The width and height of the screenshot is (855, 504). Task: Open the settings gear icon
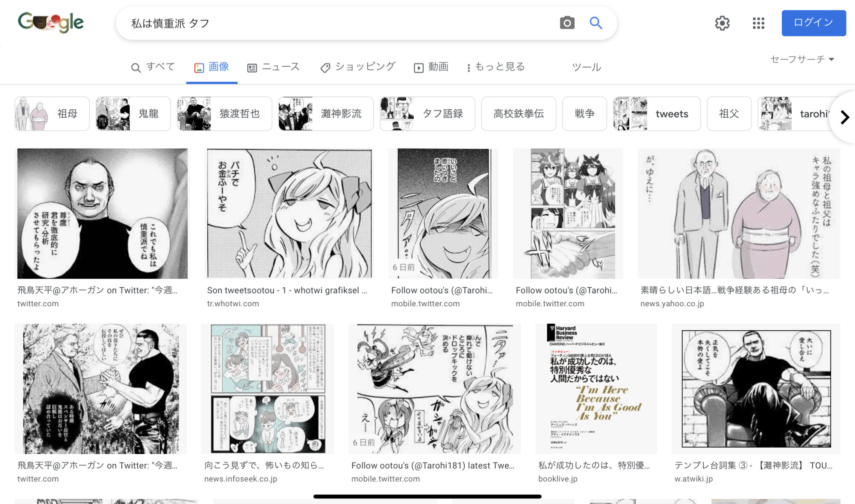point(722,23)
